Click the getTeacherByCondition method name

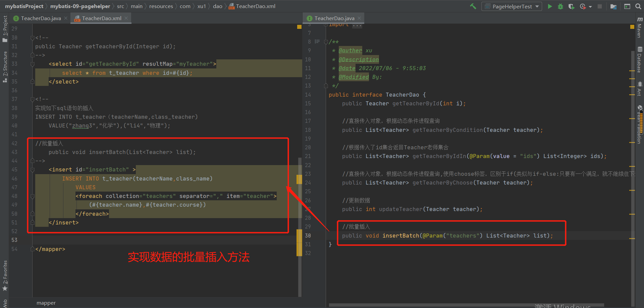[x=448, y=130]
